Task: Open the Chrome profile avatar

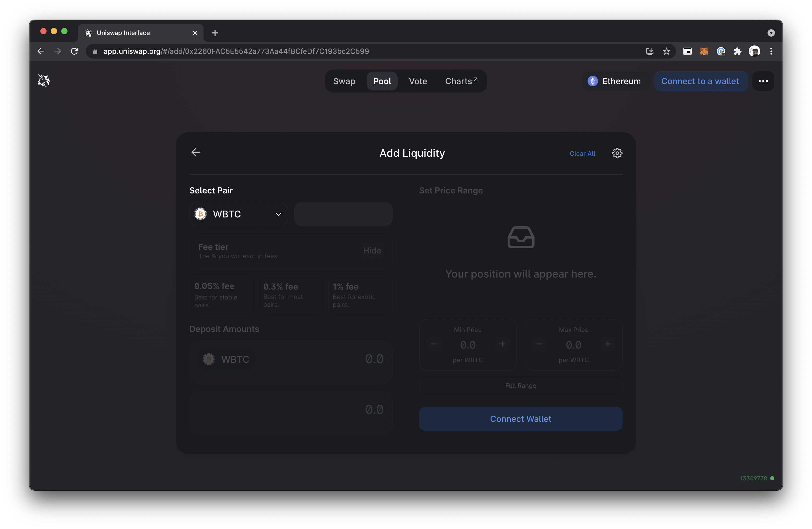Action: pos(754,51)
